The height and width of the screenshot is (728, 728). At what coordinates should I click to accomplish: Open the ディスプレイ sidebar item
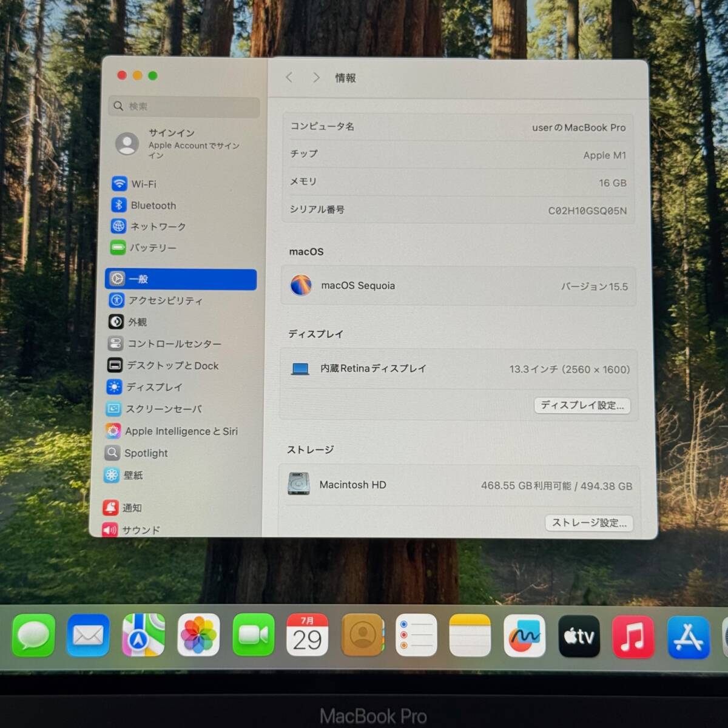pyautogui.click(x=144, y=387)
